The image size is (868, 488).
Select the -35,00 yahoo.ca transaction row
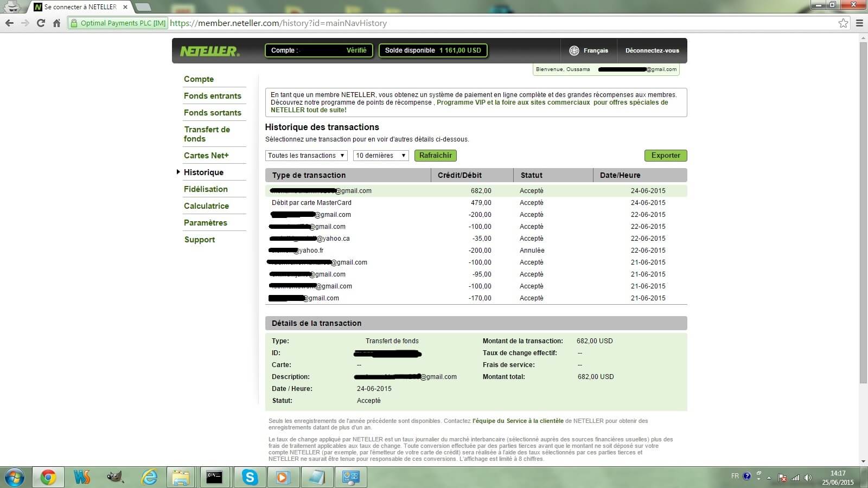(x=476, y=239)
